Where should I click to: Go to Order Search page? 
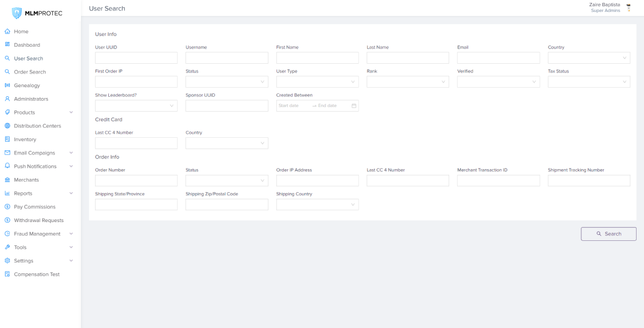click(30, 72)
